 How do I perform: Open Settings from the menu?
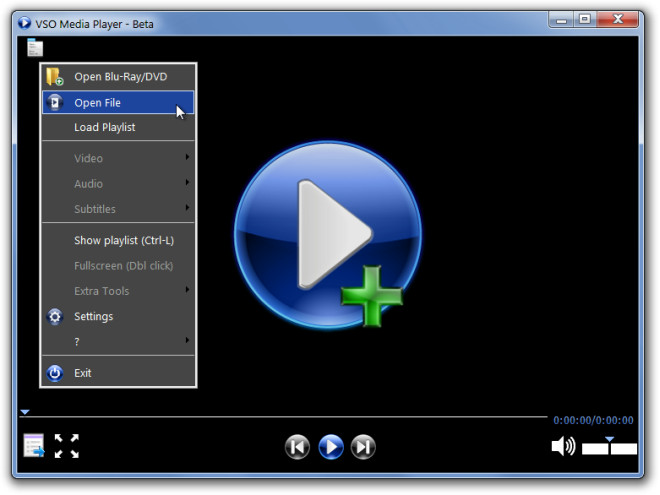point(118,317)
